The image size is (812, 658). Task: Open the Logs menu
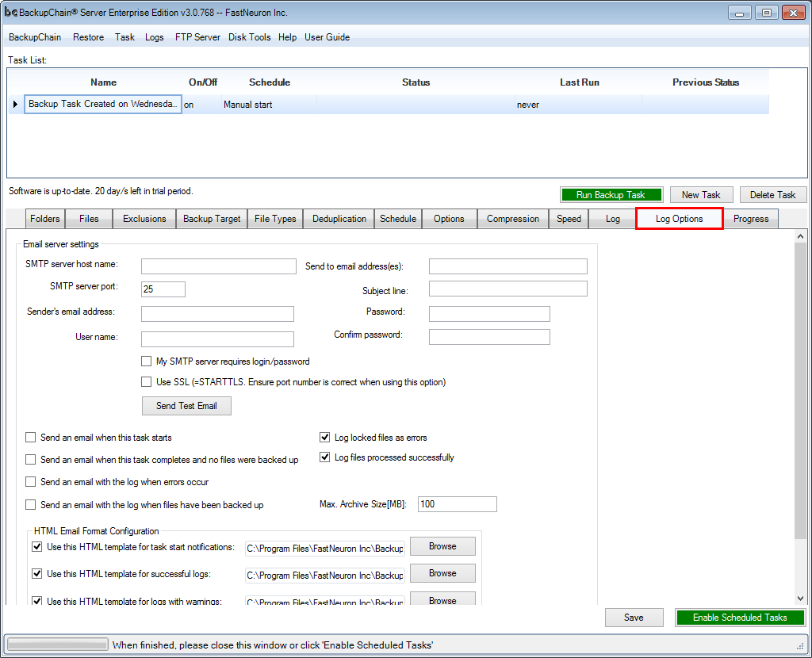pyautogui.click(x=155, y=37)
